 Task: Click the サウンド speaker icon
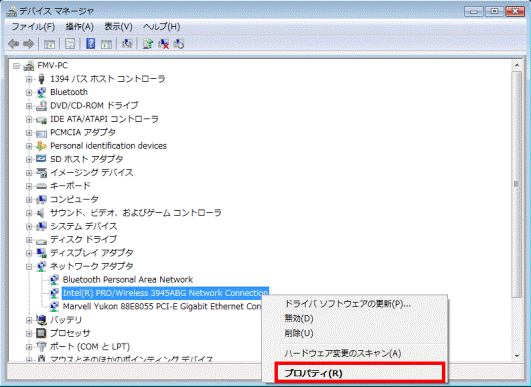point(41,213)
